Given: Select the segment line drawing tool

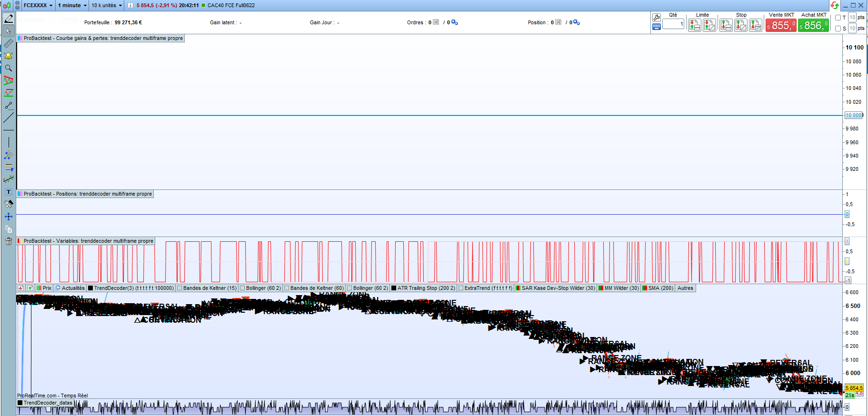Looking at the screenshot, I should tap(9, 105).
